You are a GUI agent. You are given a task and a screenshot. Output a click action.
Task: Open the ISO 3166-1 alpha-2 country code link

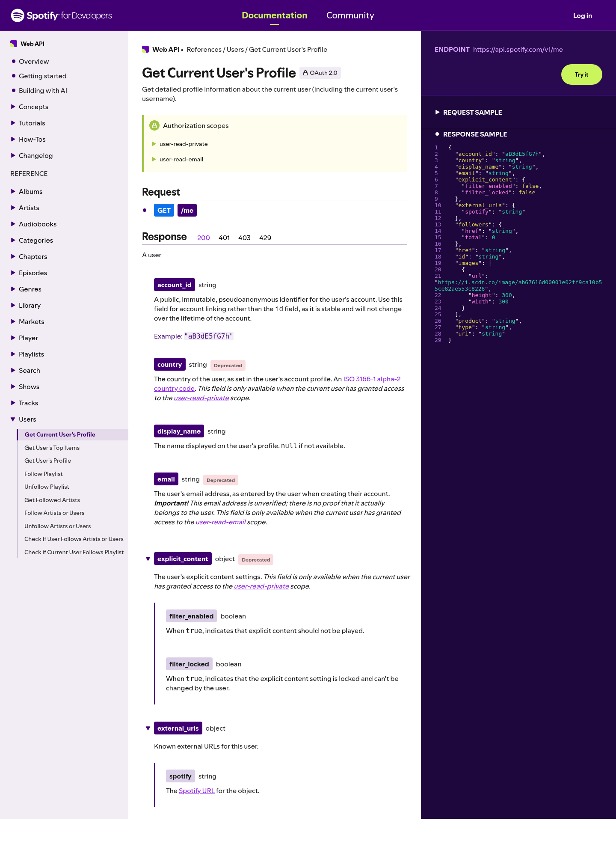click(x=372, y=379)
